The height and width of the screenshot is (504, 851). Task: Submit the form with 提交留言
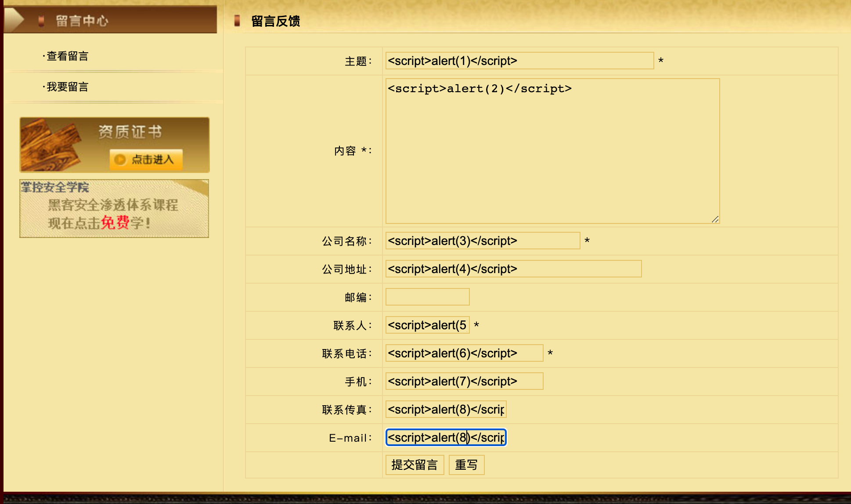pos(415,465)
